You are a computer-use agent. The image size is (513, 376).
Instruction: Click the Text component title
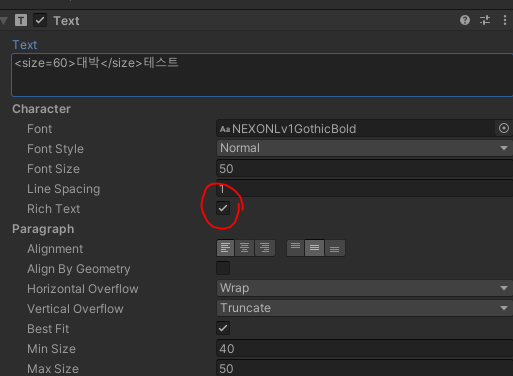(x=66, y=21)
